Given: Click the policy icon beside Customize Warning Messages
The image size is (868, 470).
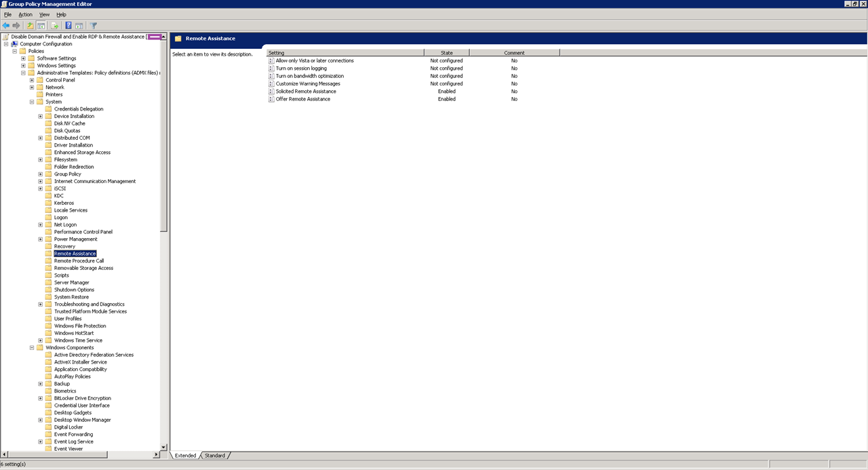Looking at the screenshot, I should point(271,84).
